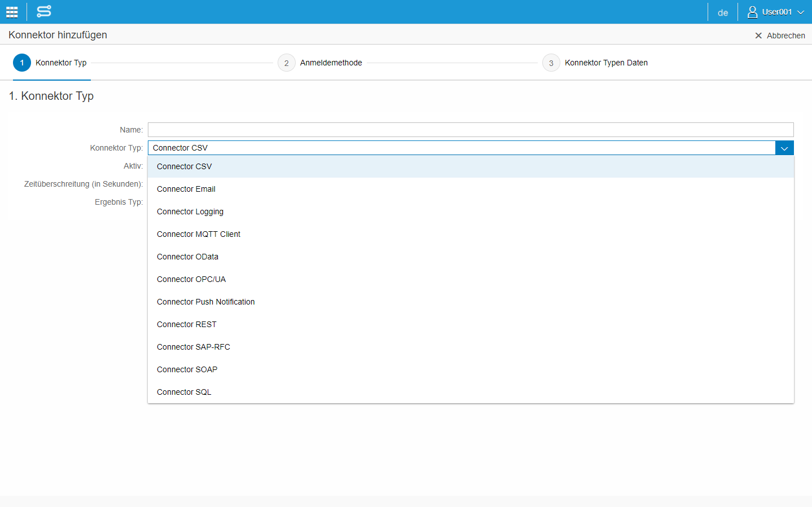Image resolution: width=812 pixels, height=507 pixels.
Task: Click the product logo icon in header
Action: click(x=44, y=11)
